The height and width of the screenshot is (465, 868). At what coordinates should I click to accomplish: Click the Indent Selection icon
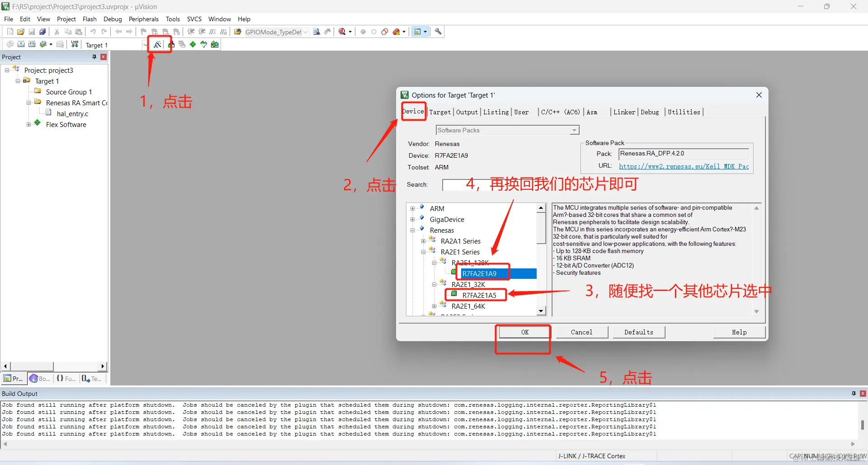(x=191, y=32)
